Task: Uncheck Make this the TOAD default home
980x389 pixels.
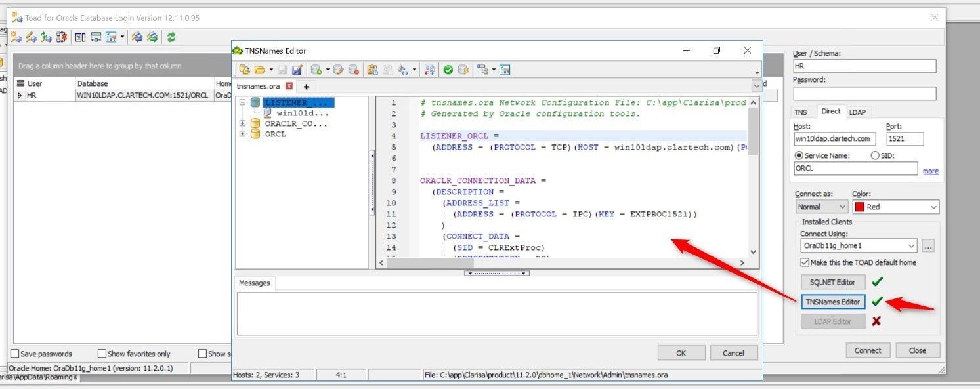Action: [805, 262]
